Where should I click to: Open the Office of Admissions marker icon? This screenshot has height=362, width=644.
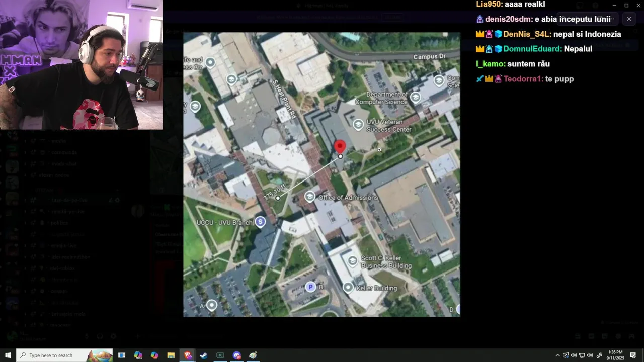coord(310,197)
